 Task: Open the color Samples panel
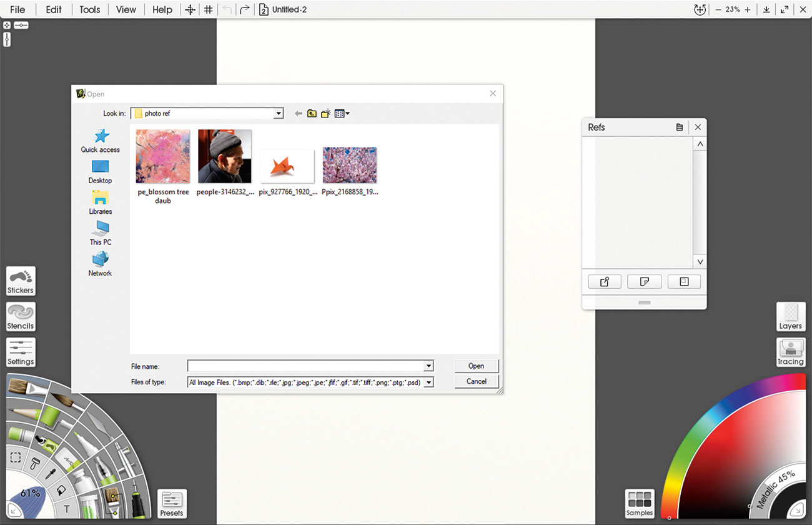(640, 504)
